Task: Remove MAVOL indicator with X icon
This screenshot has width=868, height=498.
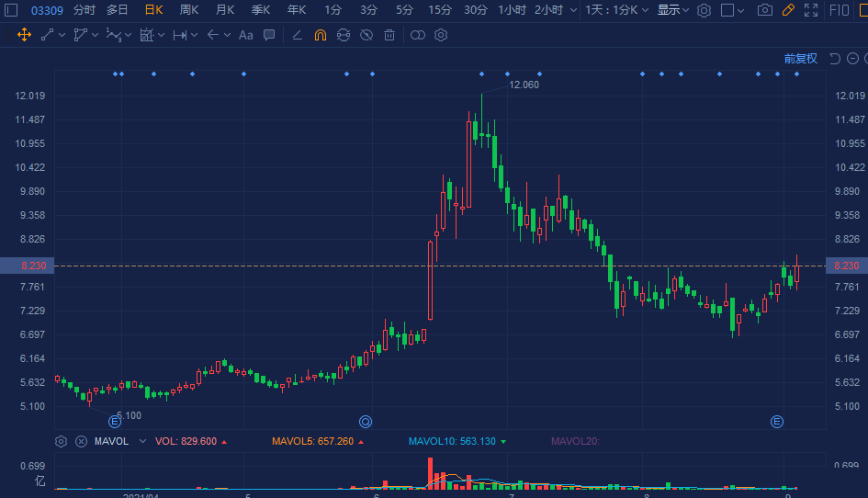Action: coord(82,442)
